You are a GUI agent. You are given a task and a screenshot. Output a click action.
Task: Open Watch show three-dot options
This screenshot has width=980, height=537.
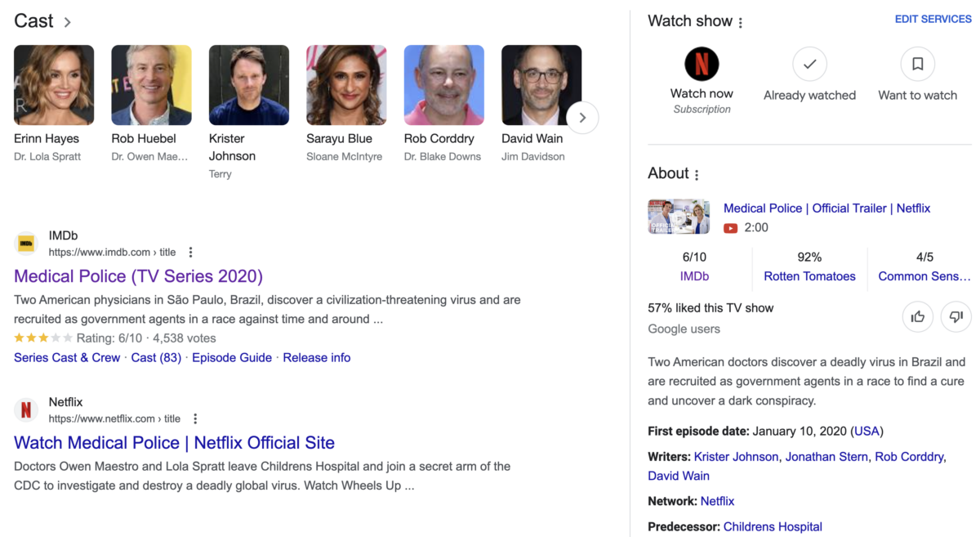click(741, 23)
